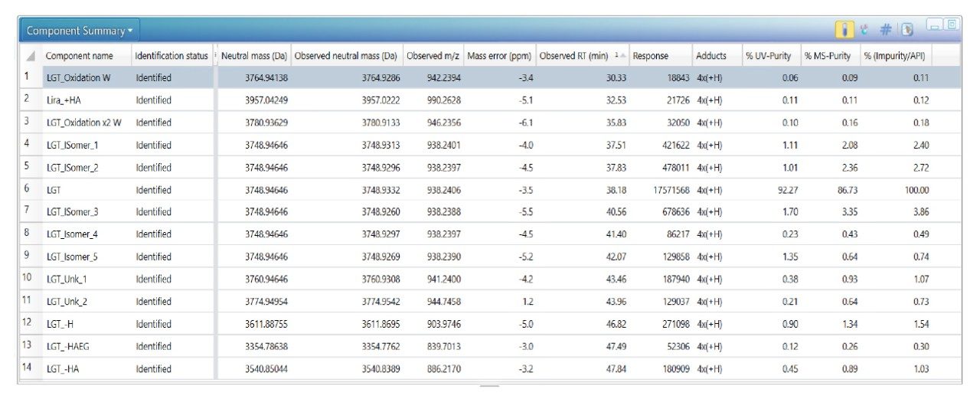This screenshot has width=980, height=399.
Task: Click the document hand icon in toolbar
Action: 907,31
